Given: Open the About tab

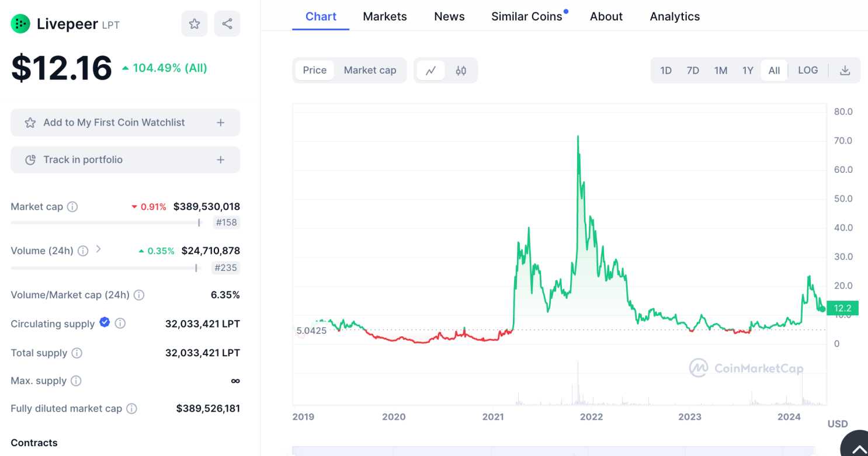Looking at the screenshot, I should (606, 16).
